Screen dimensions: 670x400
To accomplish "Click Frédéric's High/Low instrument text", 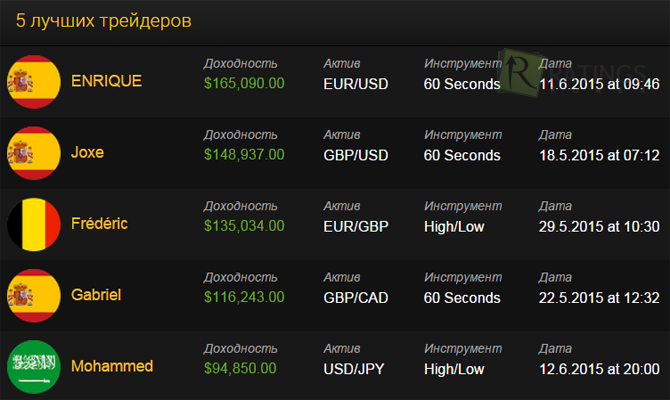I will pyautogui.click(x=454, y=226).
